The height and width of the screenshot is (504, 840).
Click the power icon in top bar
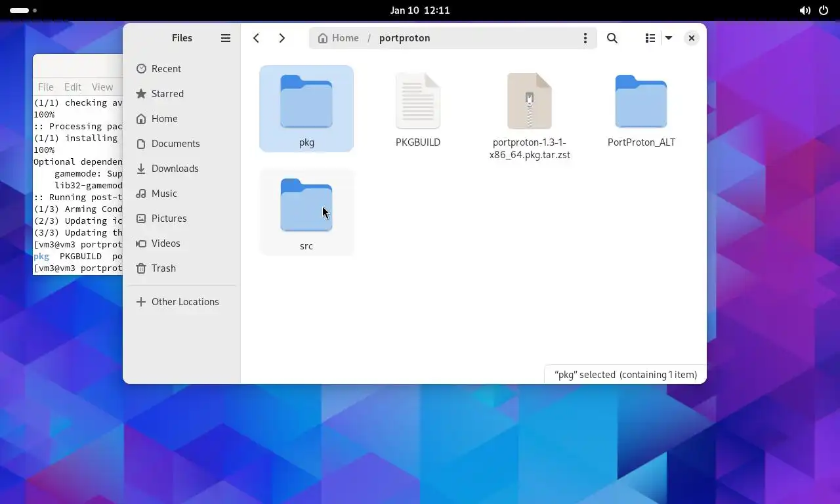[824, 10]
